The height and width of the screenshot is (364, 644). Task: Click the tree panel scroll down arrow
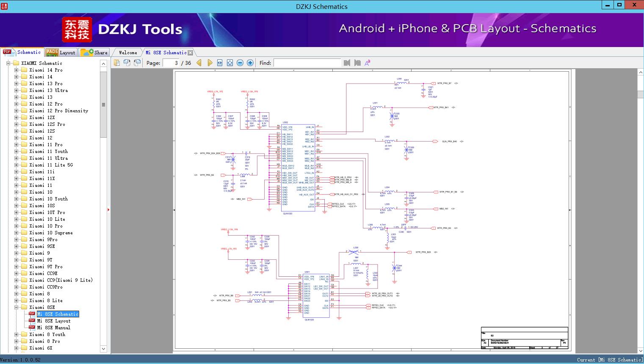[103, 349]
